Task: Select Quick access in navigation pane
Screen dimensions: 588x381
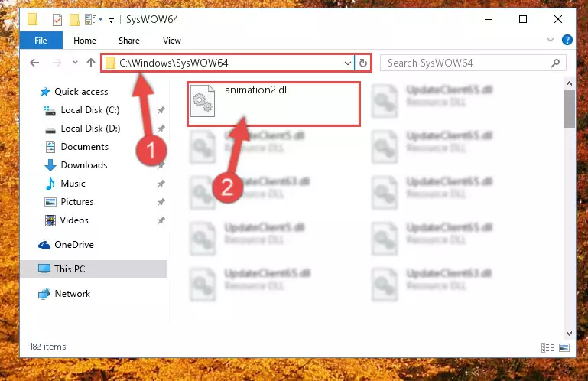Action: pos(81,92)
